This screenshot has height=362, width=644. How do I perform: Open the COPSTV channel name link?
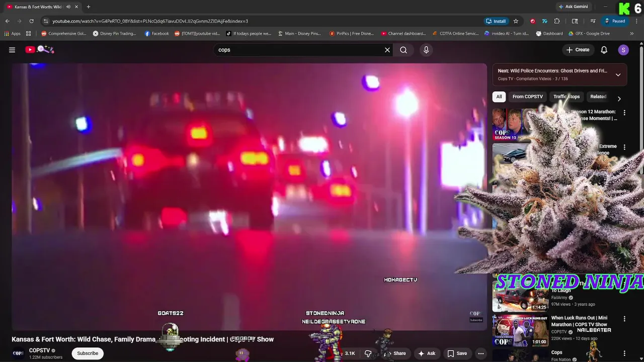(x=40, y=350)
